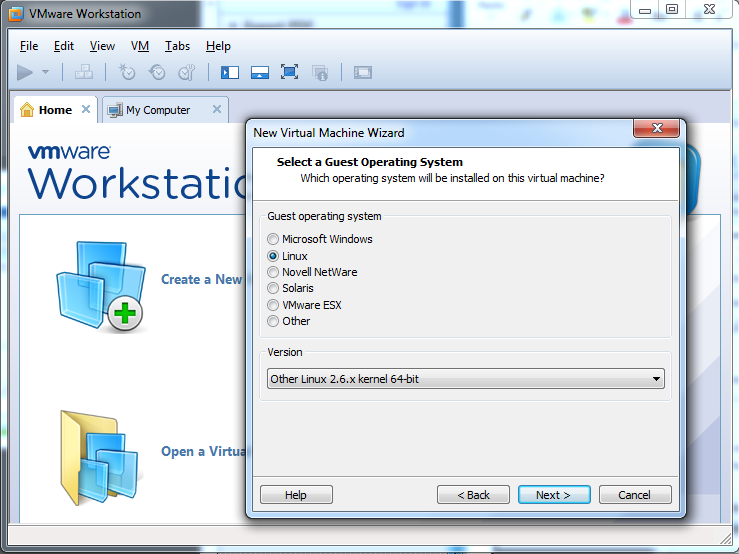The image size is (739, 554).
Task: Click the wizard Help button
Action: point(296,495)
